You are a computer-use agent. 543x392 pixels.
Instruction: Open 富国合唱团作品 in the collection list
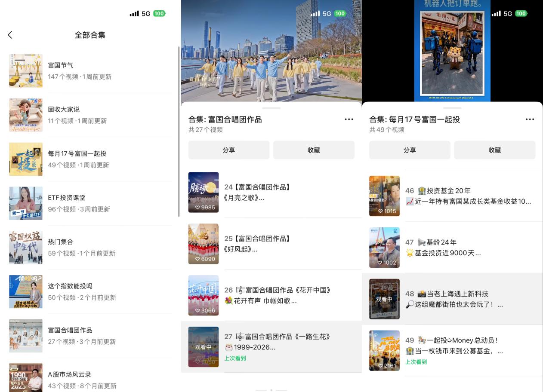(90, 336)
